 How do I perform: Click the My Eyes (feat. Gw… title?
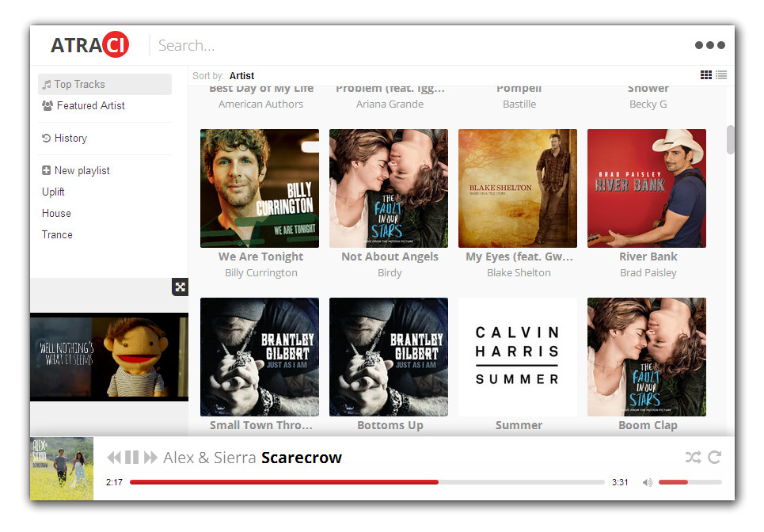point(519,256)
